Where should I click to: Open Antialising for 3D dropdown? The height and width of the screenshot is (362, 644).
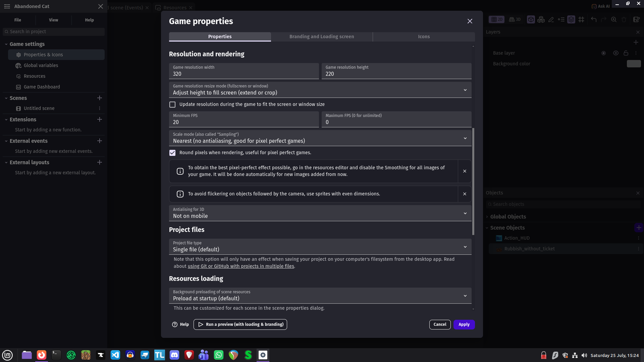(x=320, y=213)
